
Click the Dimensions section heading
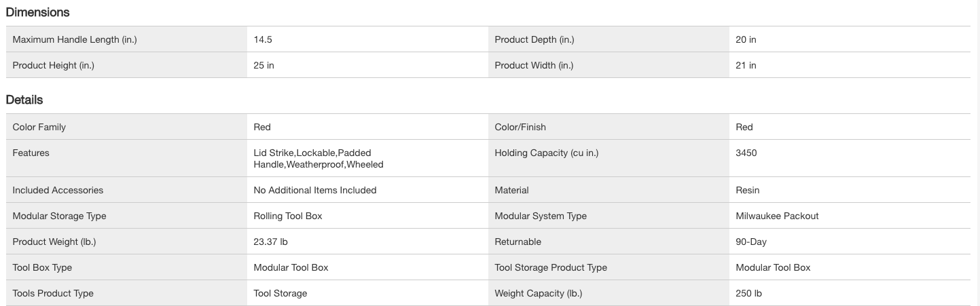coord(37,12)
